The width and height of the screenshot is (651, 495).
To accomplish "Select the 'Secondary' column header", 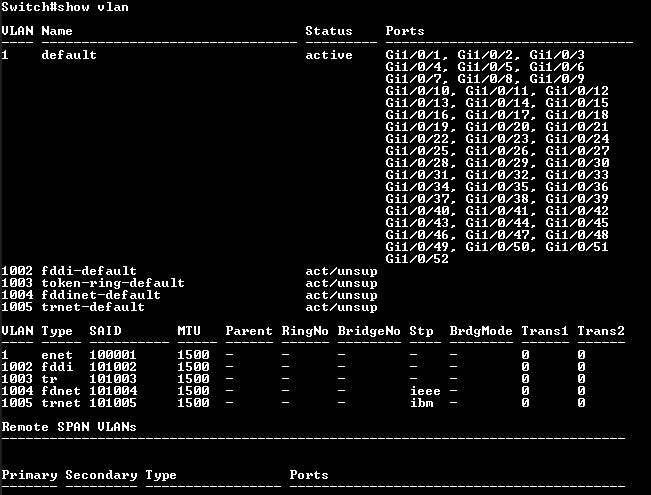I will pos(101,475).
